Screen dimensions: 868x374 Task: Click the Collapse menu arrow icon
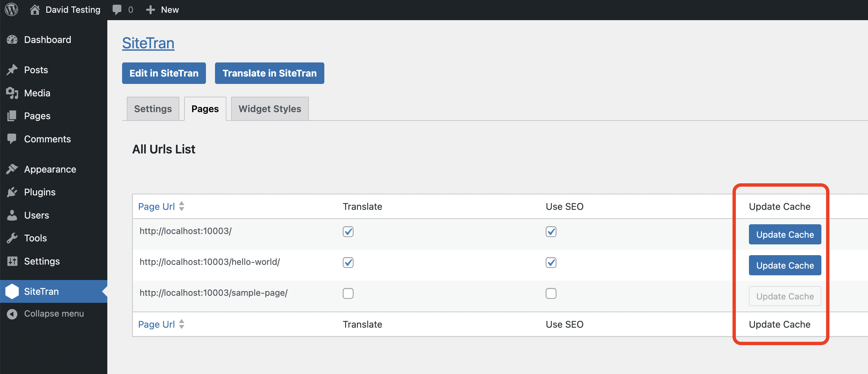12,314
